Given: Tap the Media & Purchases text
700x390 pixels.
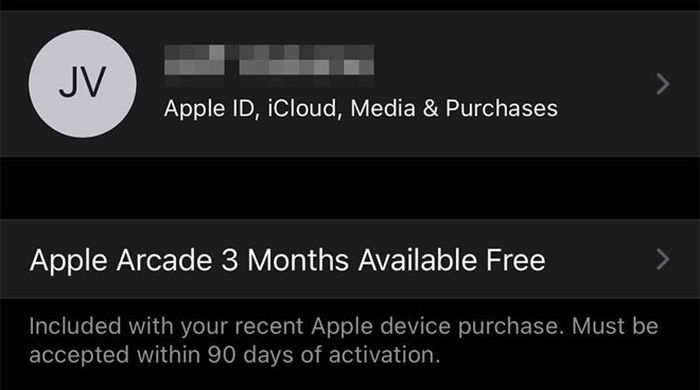Looking at the screenshot, I should 454,108.
